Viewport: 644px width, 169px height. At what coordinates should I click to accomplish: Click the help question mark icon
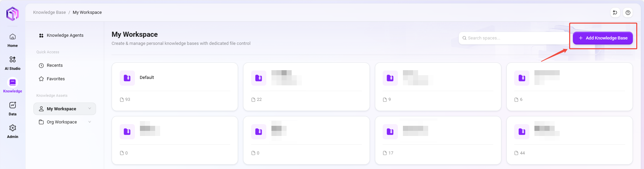click(x=628, y=12)
